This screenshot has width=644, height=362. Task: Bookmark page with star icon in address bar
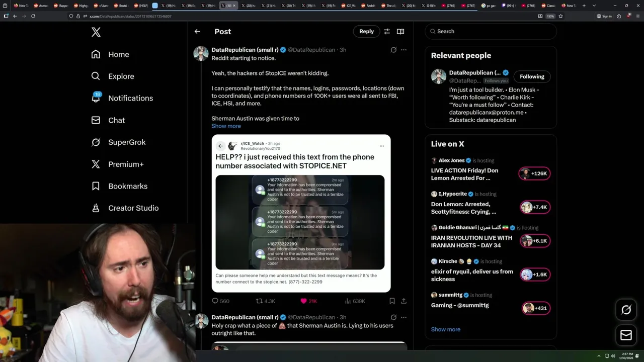click(560, 16)
